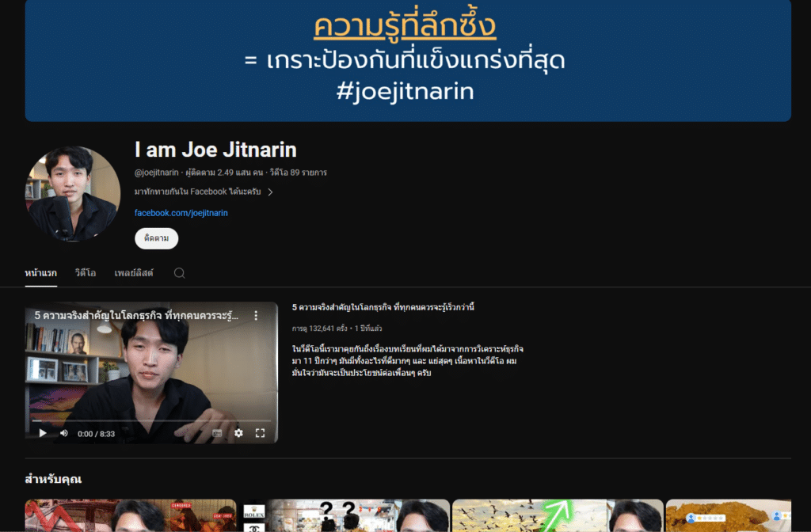811x532 pixels.
Task: Expand channel description chevron
Action: coord(270,192)
